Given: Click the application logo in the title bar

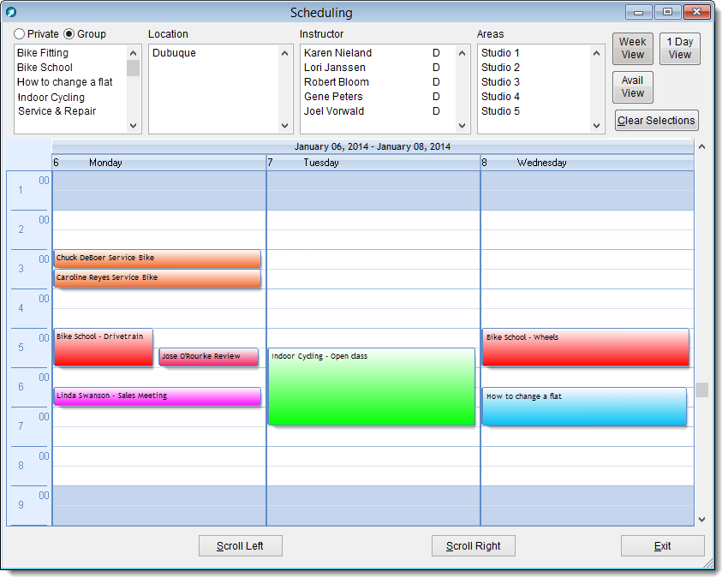Looking at the screenshot, I should click(12, 12).
